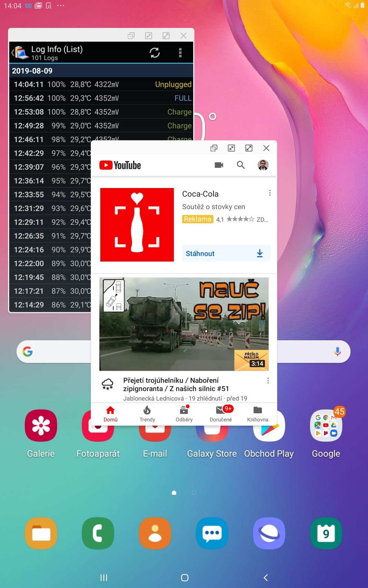Open the Phone app in dock
The height and width of the screenshot is (588, 368).
click(98, 533)
